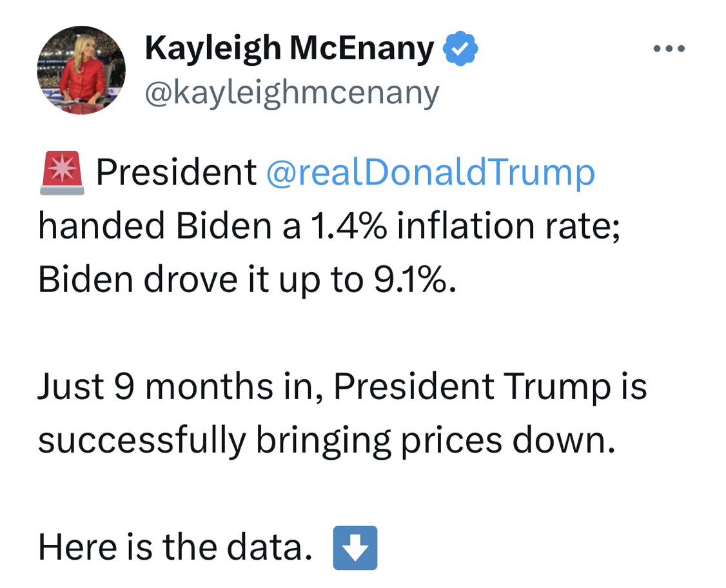Click the "9.1%" figure in the tweet

pos(411,279)
